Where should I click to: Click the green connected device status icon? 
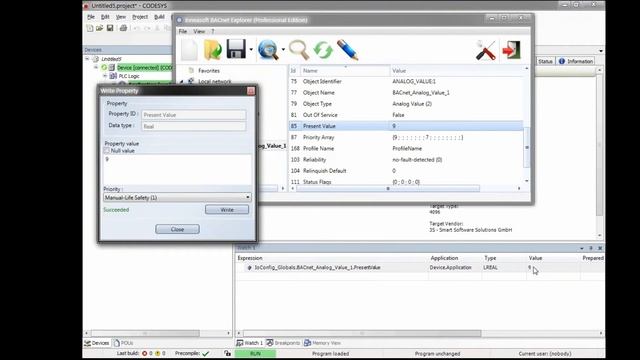pos(104,67)
